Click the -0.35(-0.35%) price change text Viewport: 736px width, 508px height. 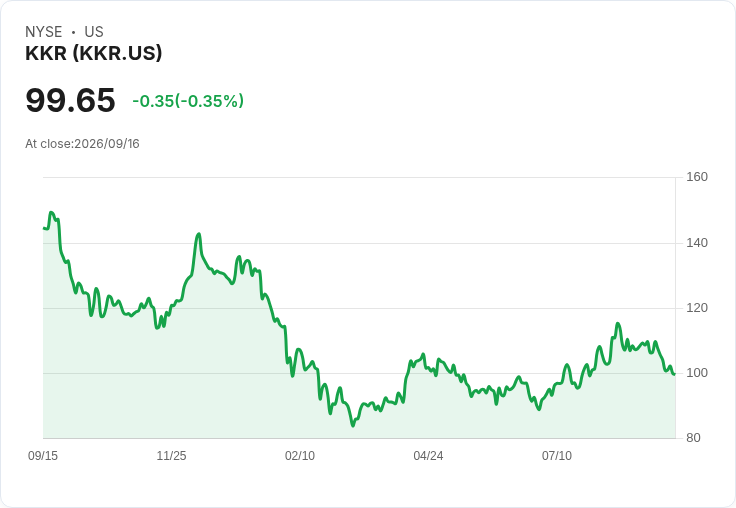point(188,101)
